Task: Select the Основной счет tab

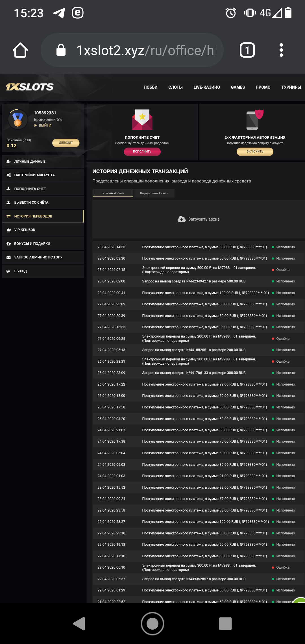Action: point(113,193)
